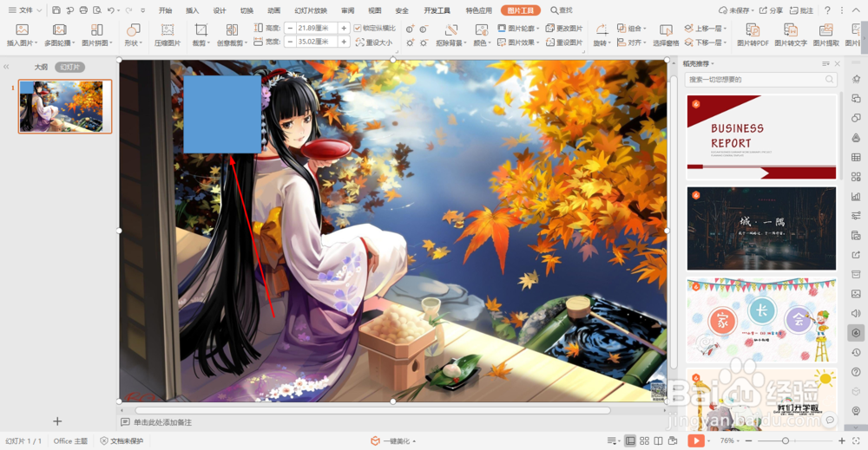Save the document with the Save icon
Viewport: 868px width, 450px height.
pyautogui.click(x=56, y=10)
